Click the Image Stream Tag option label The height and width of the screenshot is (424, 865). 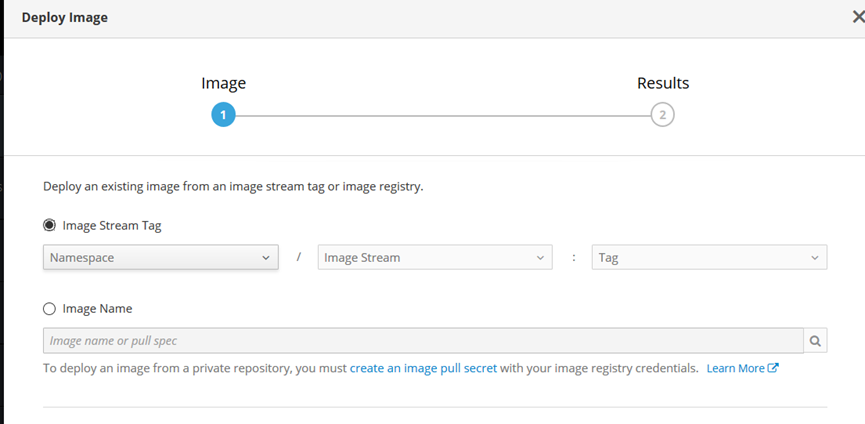pos(112,226)
